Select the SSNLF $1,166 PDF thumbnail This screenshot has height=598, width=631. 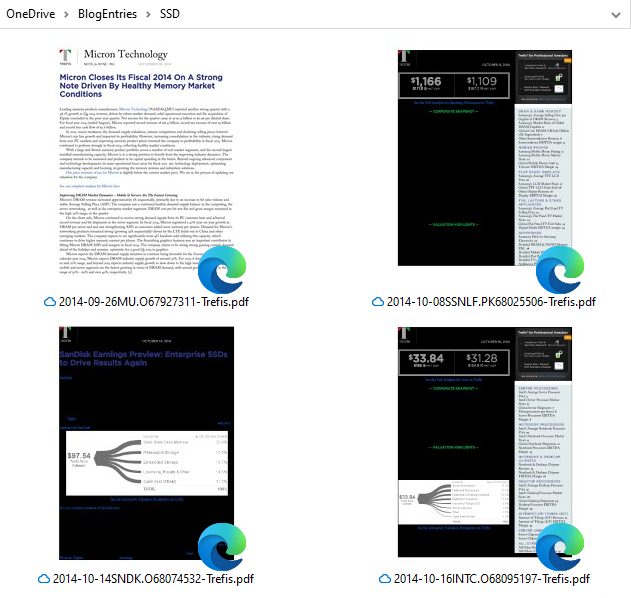485,158
